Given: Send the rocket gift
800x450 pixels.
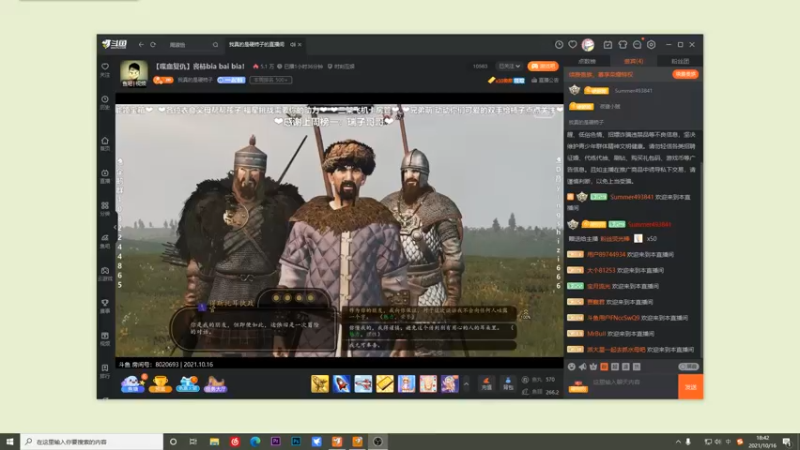Looking at the screenshot, I should click(341, 384).
